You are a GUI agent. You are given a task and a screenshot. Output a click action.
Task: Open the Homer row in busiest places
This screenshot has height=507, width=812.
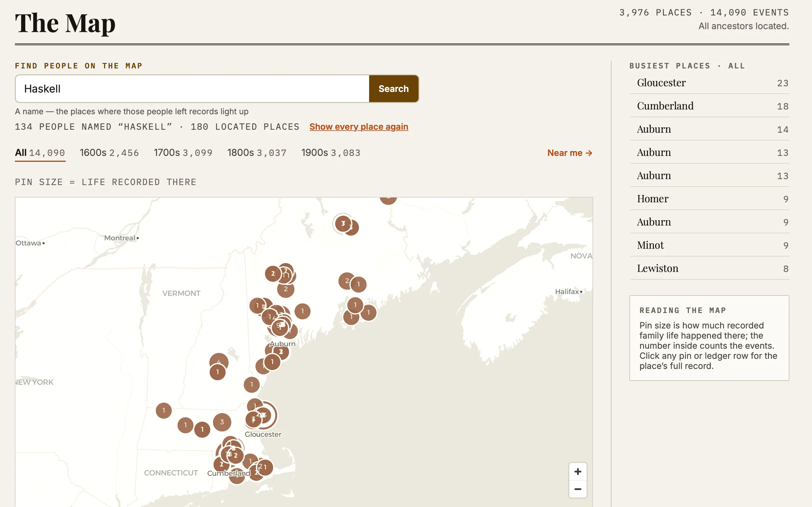(709, 199)
